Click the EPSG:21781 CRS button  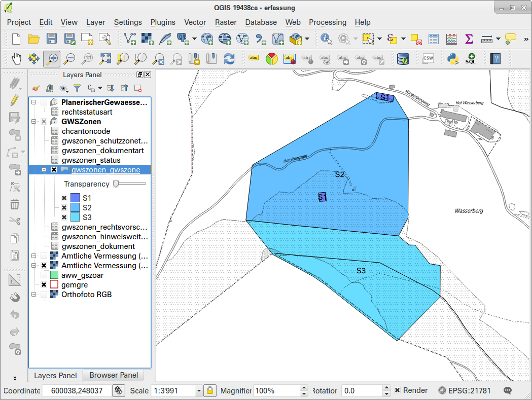click(465, 390)
